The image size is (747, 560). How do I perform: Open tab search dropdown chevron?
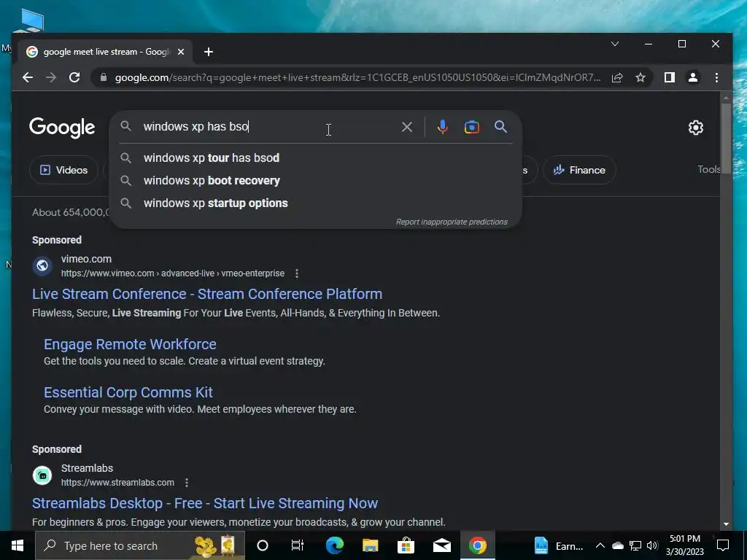[x=614, y=44]
